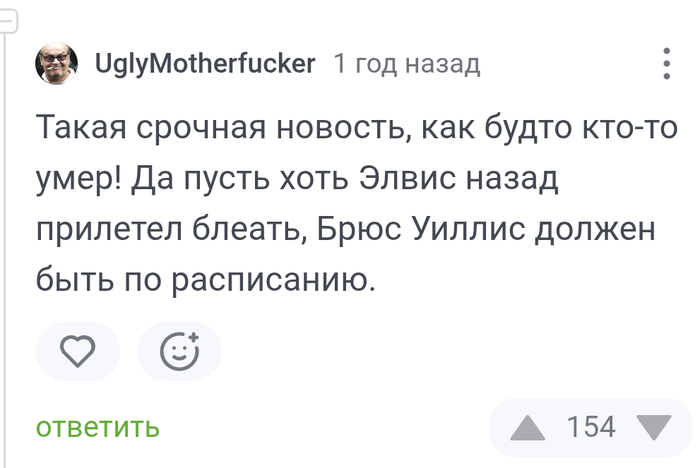Add an emoji reaction with the smiley icon

(x=180, y=351)
